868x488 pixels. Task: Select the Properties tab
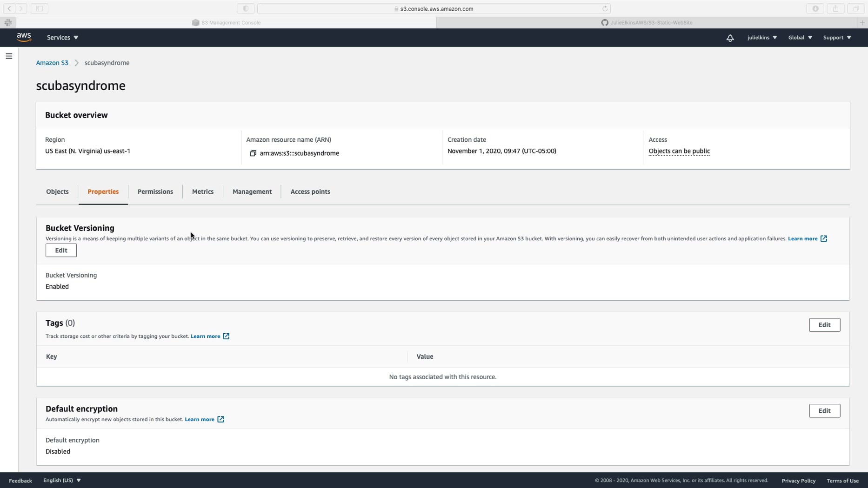(x=103, y=191)
